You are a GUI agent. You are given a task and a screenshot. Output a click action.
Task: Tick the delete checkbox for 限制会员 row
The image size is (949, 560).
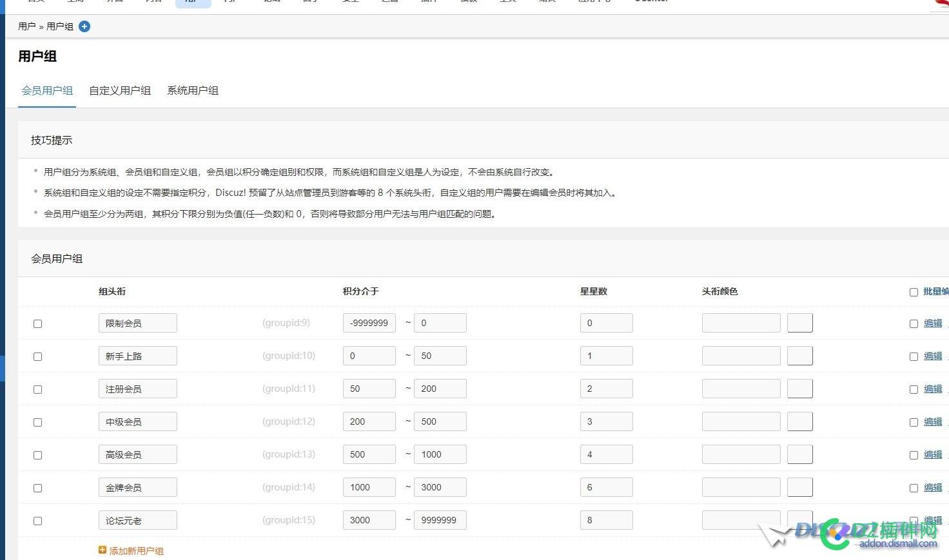tap(37, 323)
